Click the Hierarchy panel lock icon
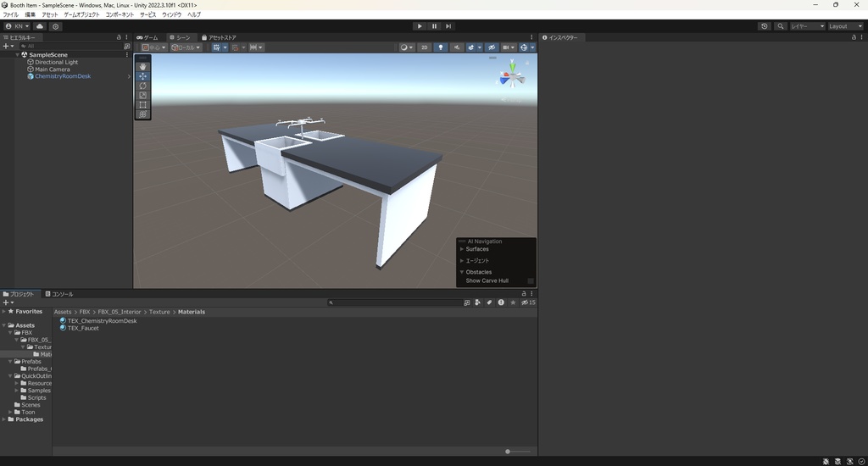 click(x=119, y=37)
